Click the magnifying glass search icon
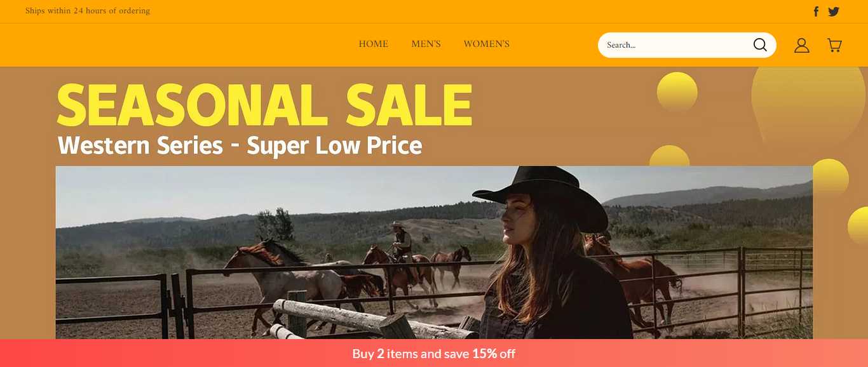 tap(760, 44)
